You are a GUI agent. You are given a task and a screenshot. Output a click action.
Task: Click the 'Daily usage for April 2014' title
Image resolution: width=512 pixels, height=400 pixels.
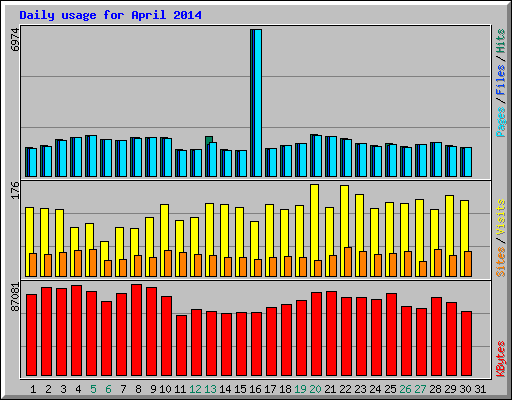pyautogui.click(x=110, y=15)
